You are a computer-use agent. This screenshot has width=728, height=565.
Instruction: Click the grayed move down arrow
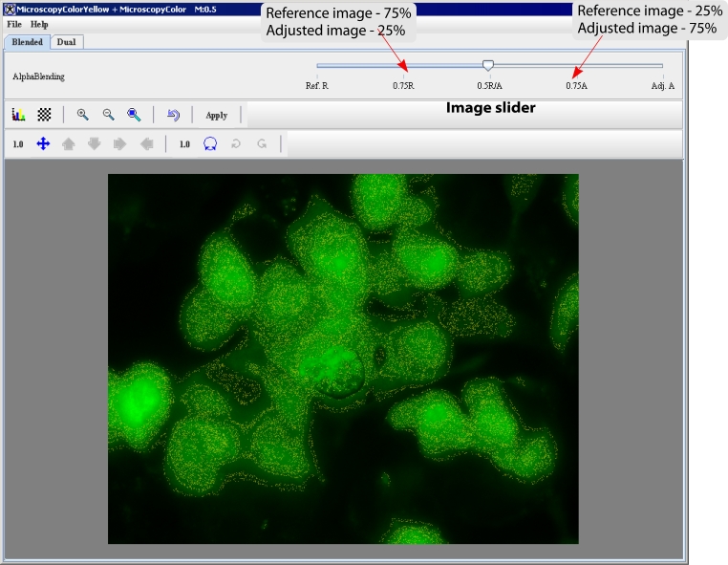tap(94, 144)
